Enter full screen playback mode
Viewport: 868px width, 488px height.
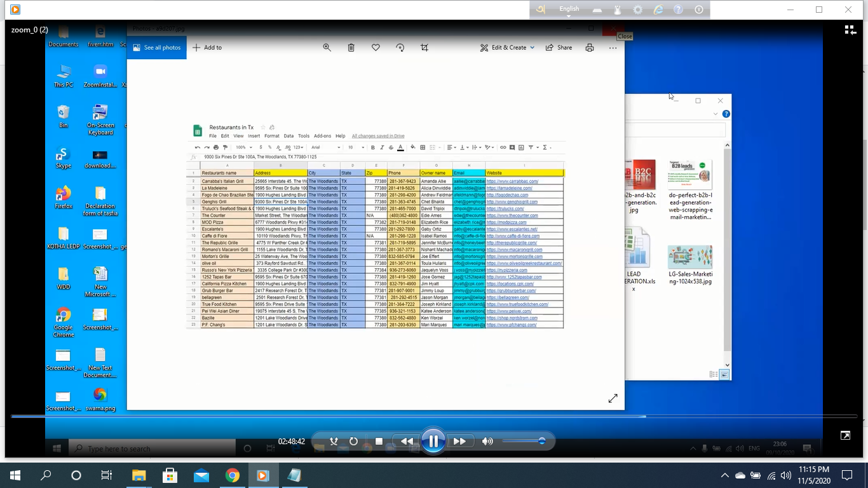pyautogui.click(x=845, y=436)
